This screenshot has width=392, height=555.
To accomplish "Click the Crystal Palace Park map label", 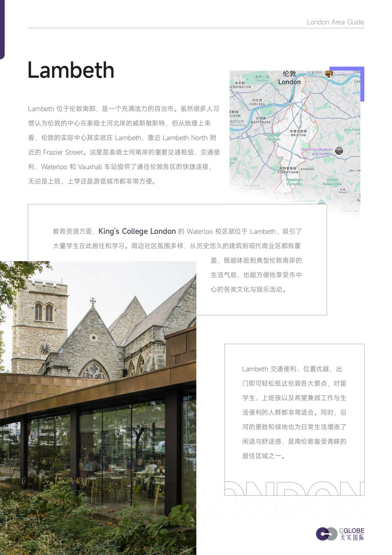I will coord(332,182).
